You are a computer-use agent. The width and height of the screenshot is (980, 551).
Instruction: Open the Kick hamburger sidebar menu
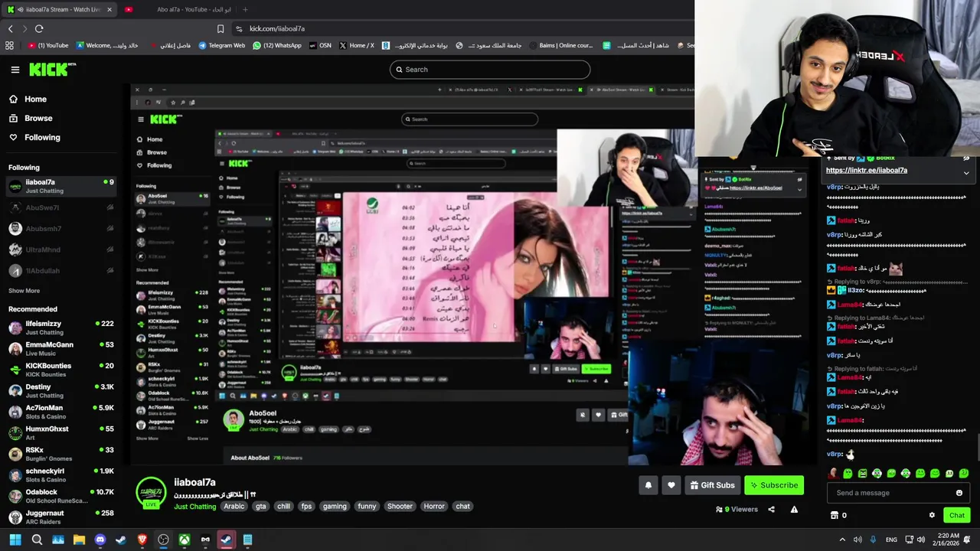pos(15,70)
